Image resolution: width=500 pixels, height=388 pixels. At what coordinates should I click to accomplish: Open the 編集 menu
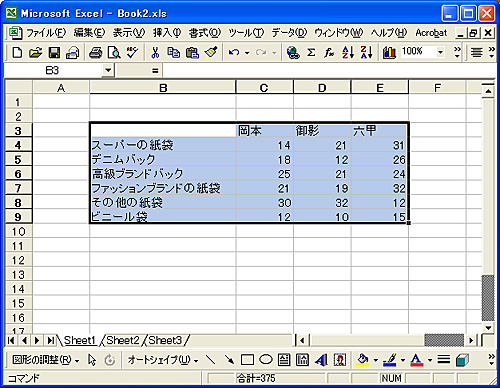tap(89, 33)
